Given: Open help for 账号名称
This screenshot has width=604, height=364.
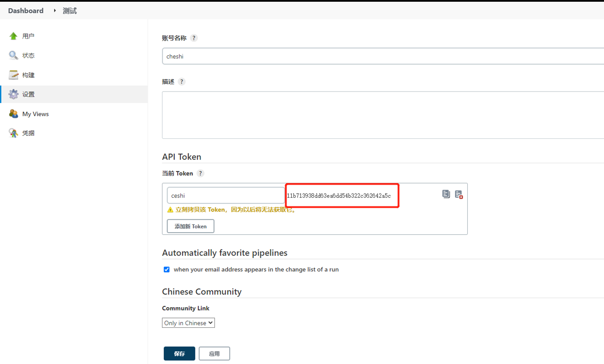Looking at the screenshot, I should pos(194,38).
